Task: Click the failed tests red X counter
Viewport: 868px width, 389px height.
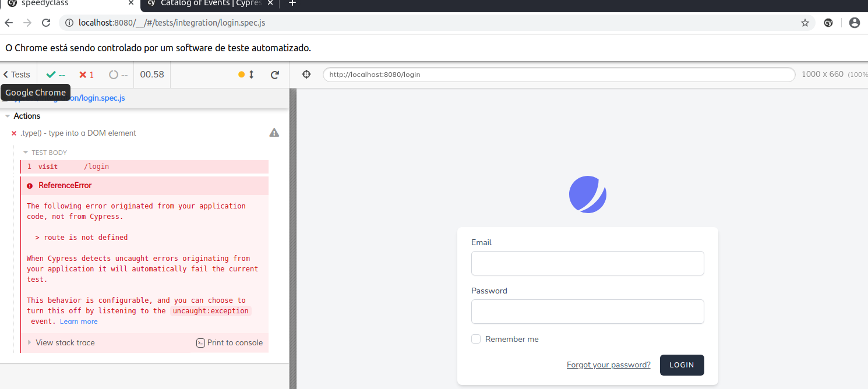Action: point(86,75)
